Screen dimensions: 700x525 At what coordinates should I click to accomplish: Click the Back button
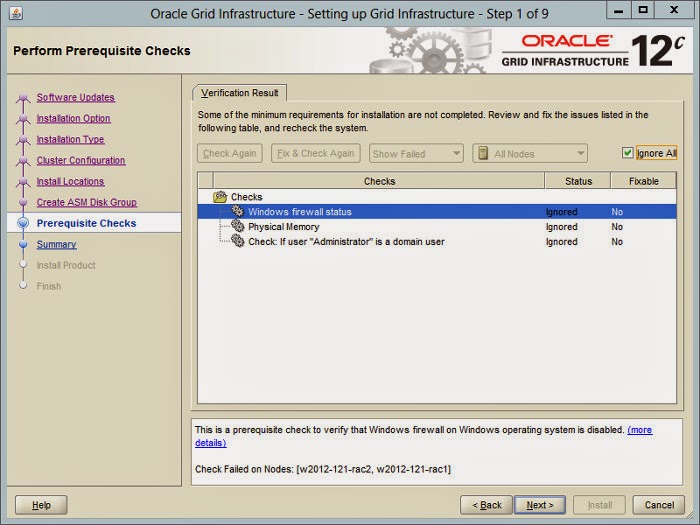coord(487,505)
